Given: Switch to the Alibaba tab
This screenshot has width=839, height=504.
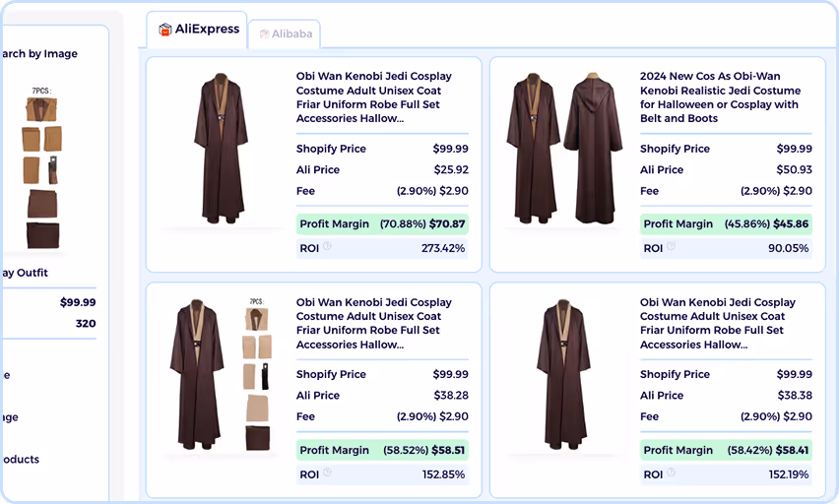Looking at the screenshot, I should click(285, 34).
